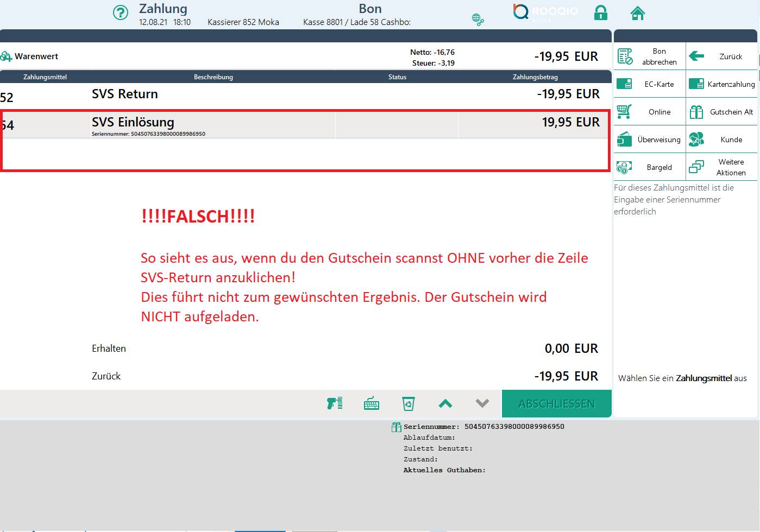The width and height of the screenshot is (760, 532).
Task: Select the SVS Return payment row
Action: [304, 95]
